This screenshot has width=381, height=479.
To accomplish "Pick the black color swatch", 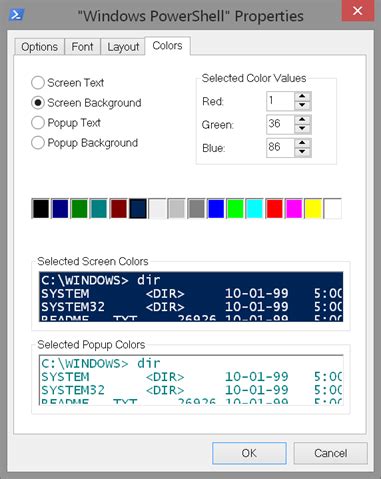I will point(41,209).
